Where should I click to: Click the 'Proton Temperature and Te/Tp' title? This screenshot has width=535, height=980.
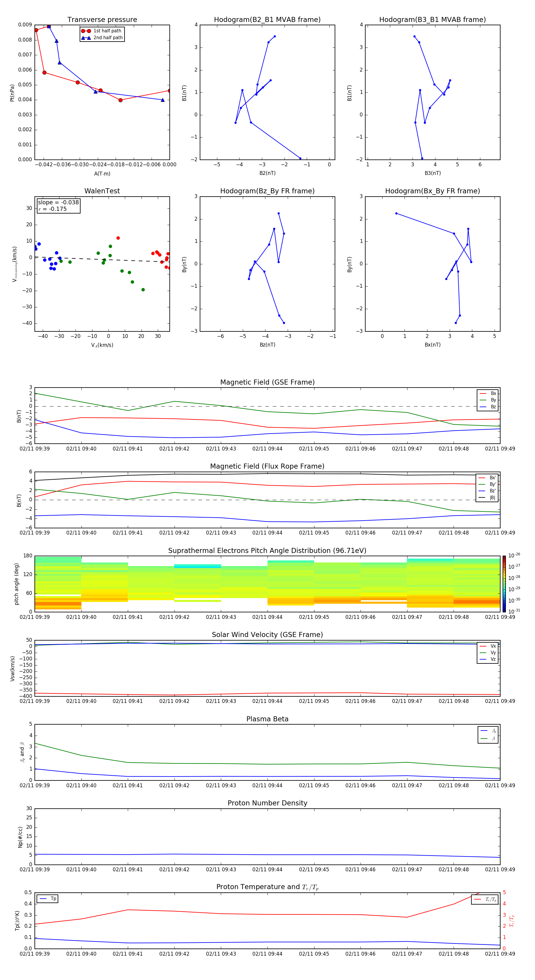coord(267,888)
